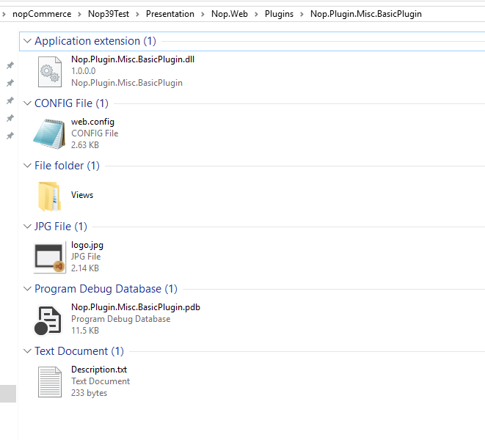Collapse the CONFIG File group chevron
Viewport: 485px width, 448px height.
tap(28, 103)
